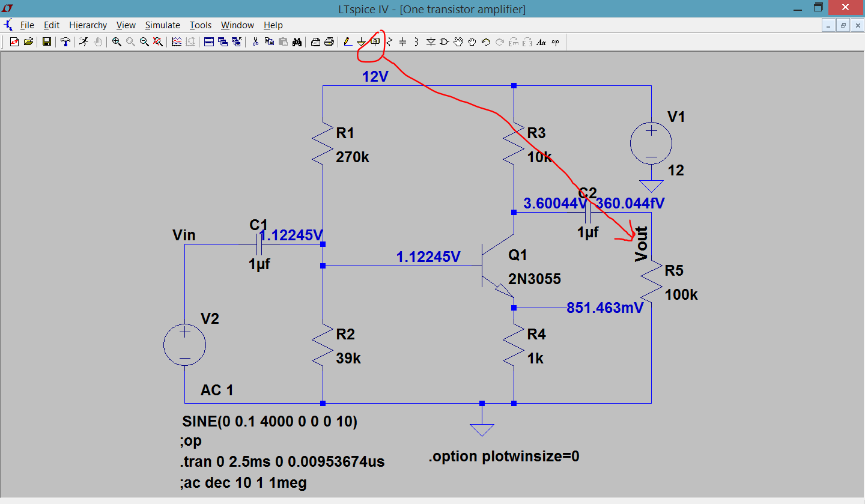The height and width of the screenshot is (504, 865).
Task: Zoom to fit with crossed-out magnifier icon
Action: pyautogui.click(x=157, y=42)
